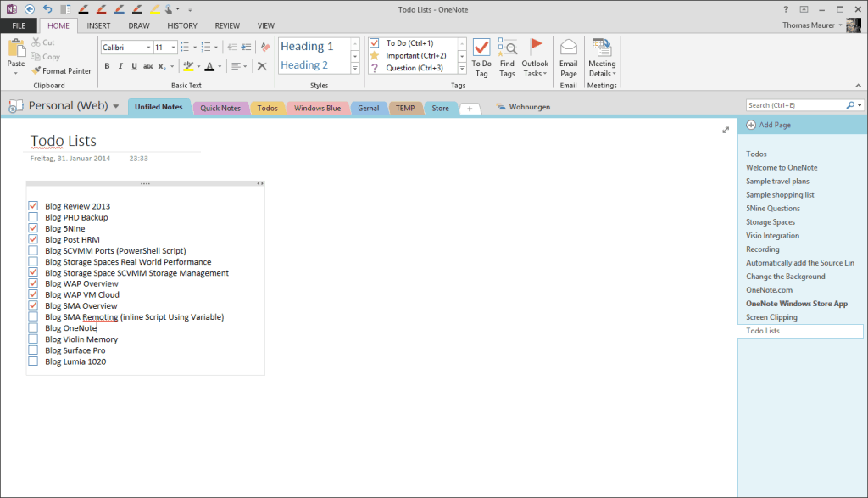
Task: Open the Quick Notes section tab
Action: click(x=220, y=108)
